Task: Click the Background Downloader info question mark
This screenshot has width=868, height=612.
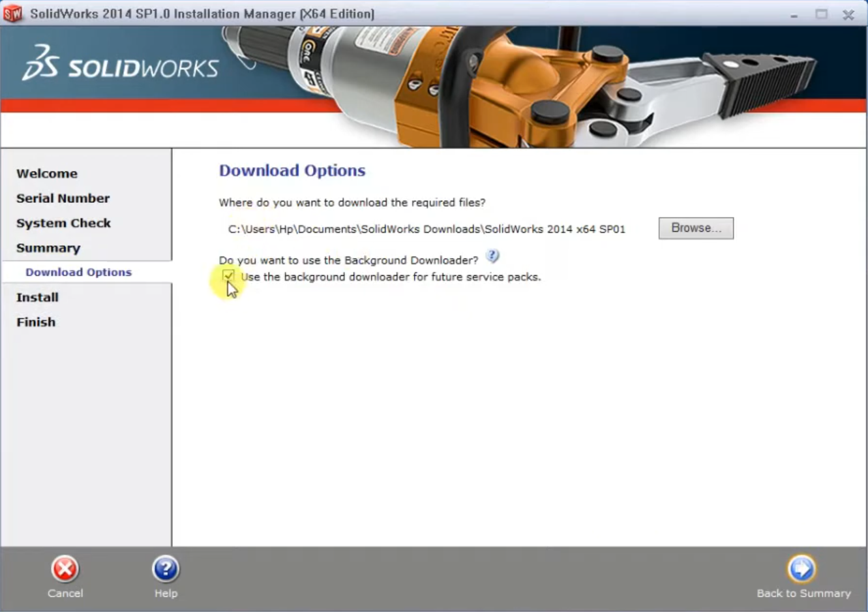Action: tap(493, 256)
